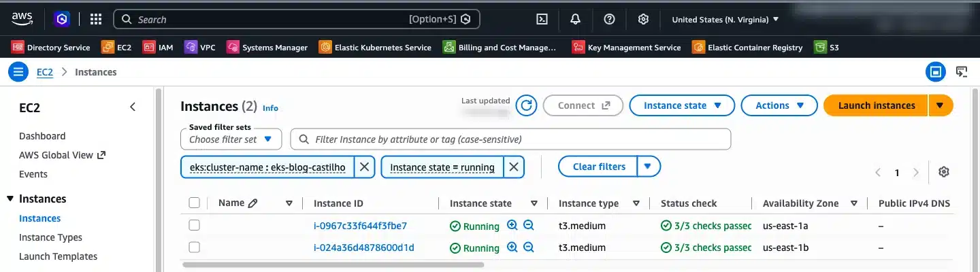
Task: Collapse the EC2 sidebar chevron
Action: point(133,107)
